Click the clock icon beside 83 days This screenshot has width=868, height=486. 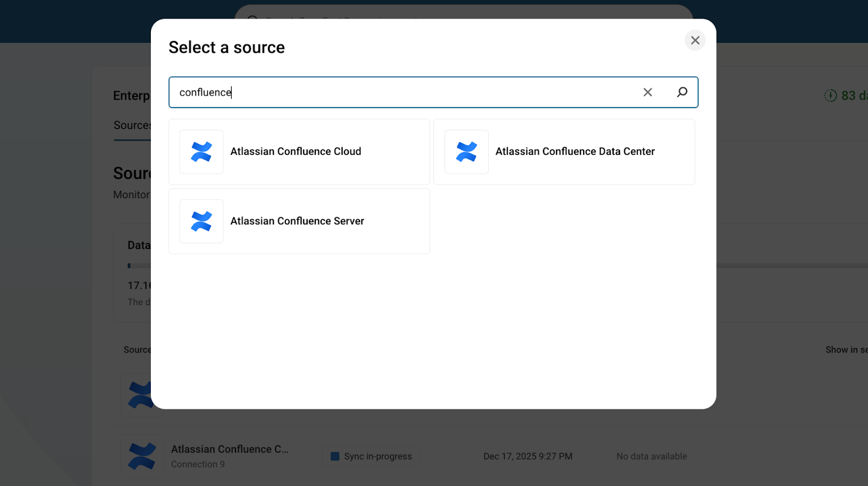tap(830, 96)
